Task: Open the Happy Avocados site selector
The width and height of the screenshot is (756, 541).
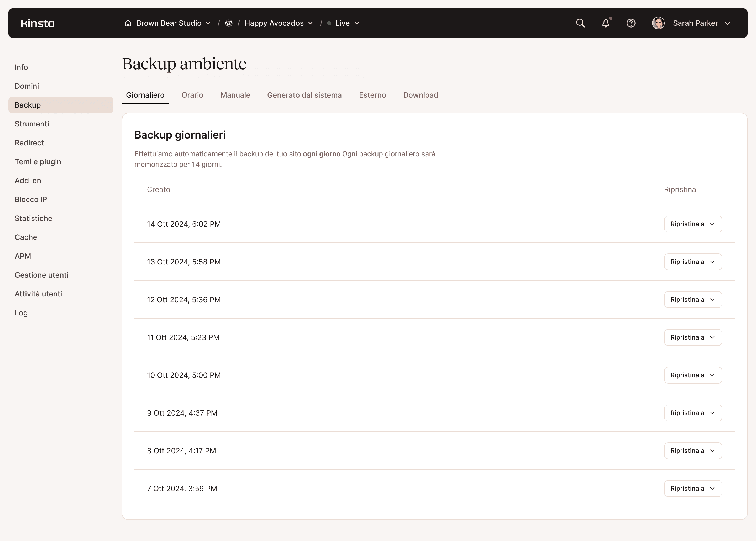Action: [x=311, y=23]
